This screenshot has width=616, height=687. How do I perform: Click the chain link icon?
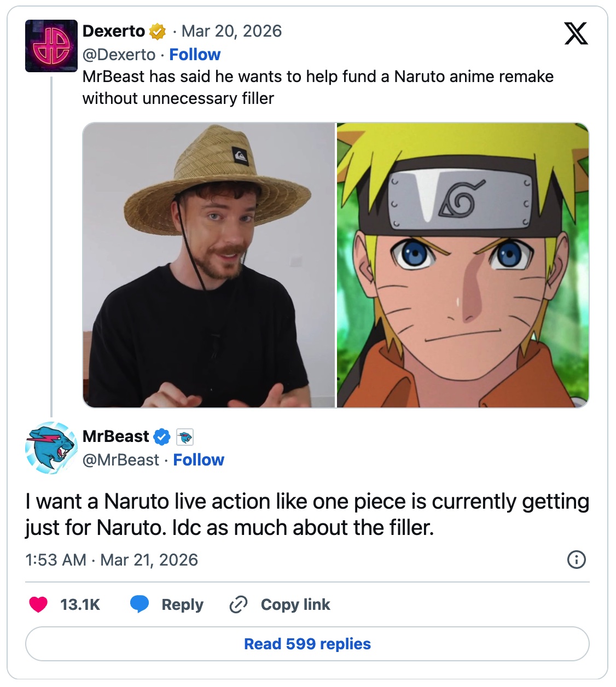click(239, 604)
